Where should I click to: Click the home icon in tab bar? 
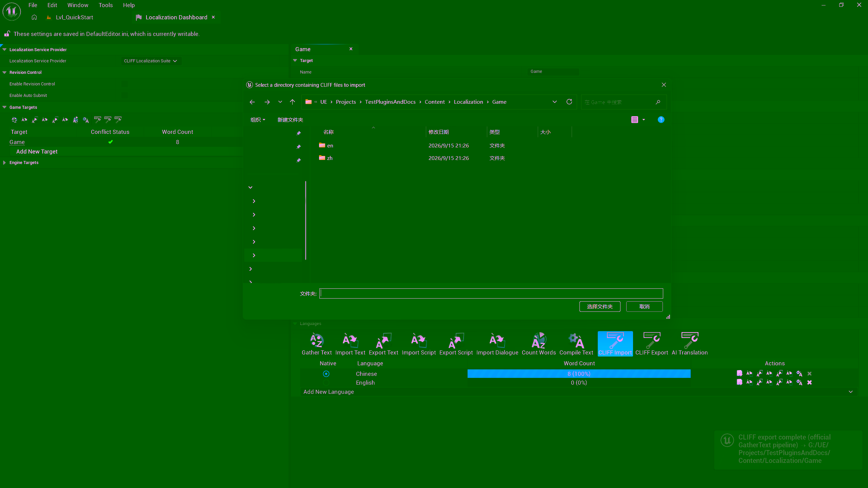point(34,17)
